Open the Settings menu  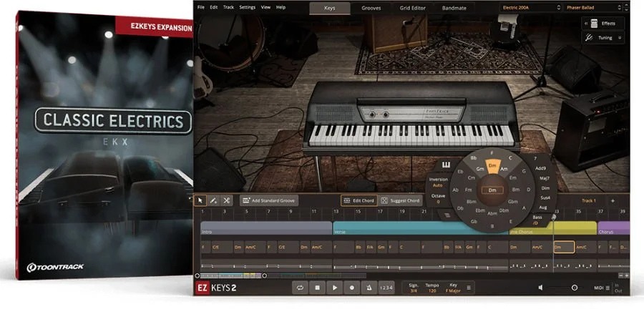[248, 7]
